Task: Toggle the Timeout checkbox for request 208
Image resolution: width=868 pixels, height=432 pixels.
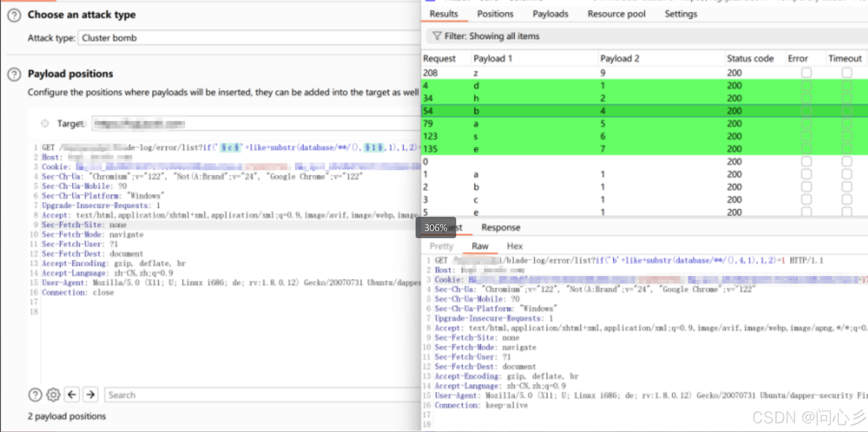Action: pos(847,72)
